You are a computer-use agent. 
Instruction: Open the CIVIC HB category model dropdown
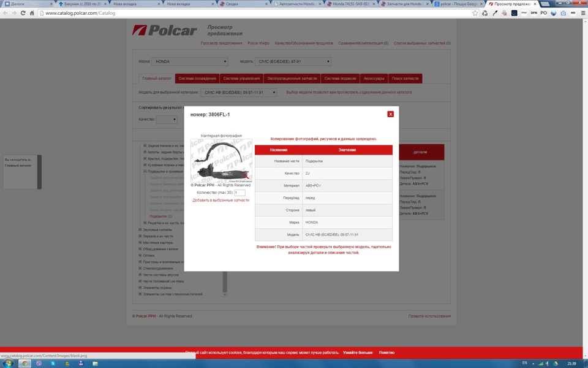click(239, 93)
